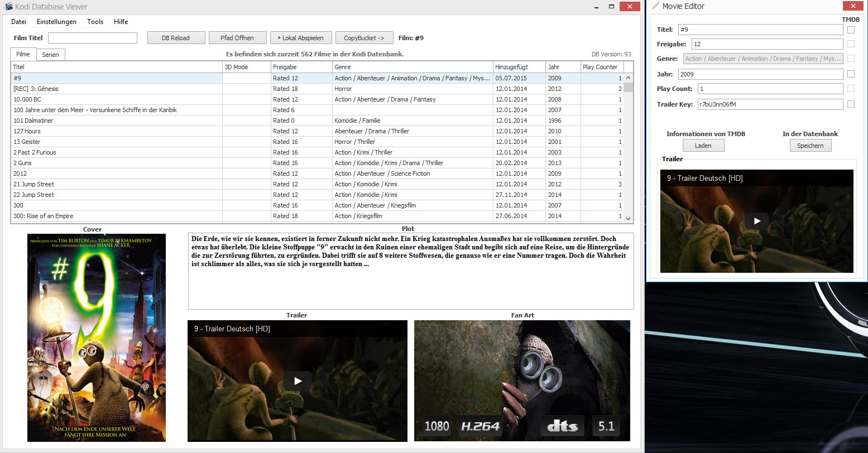Switch to the Serien tab
868x453 pixels.
tap(50, 55)
